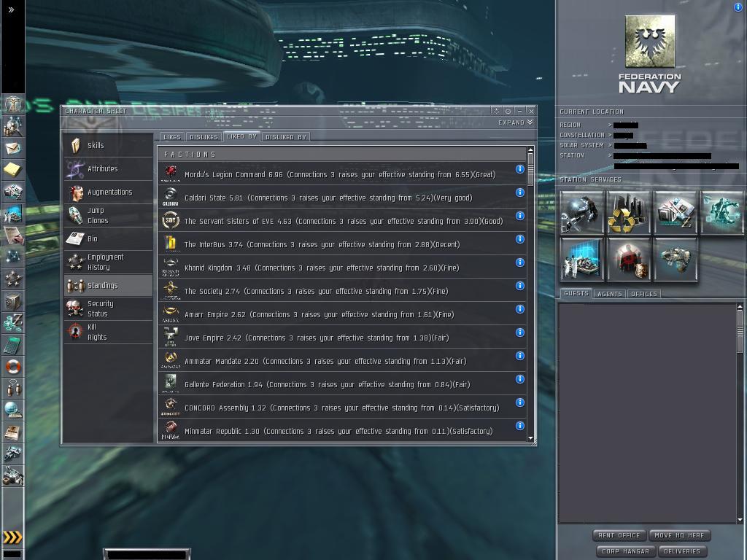The height and width of the screenshot is (560, 747).
Task: Open the five-stars Corporation icon
Action: 13,279
